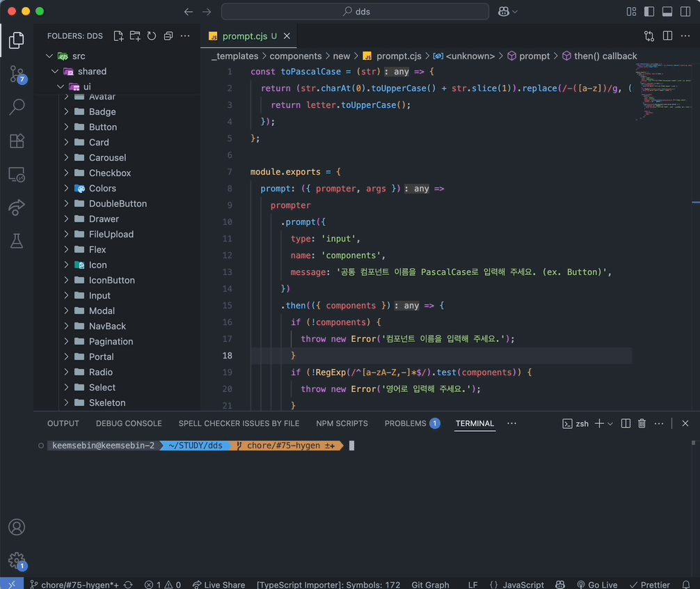The width and height of the screenshot is (700, 589).
Task: Switch to the DEBUG CONSOLE tab
Action: (x=129, y=423)
